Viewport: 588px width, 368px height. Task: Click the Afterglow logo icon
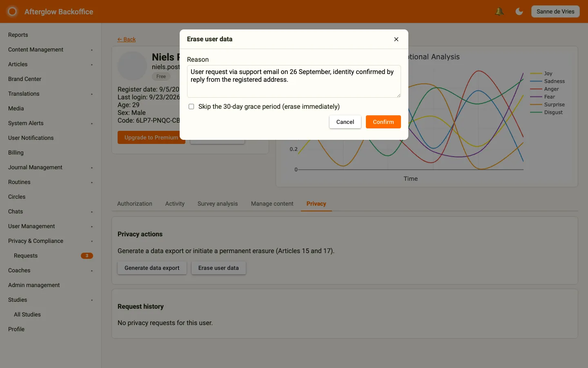[12, 11]
